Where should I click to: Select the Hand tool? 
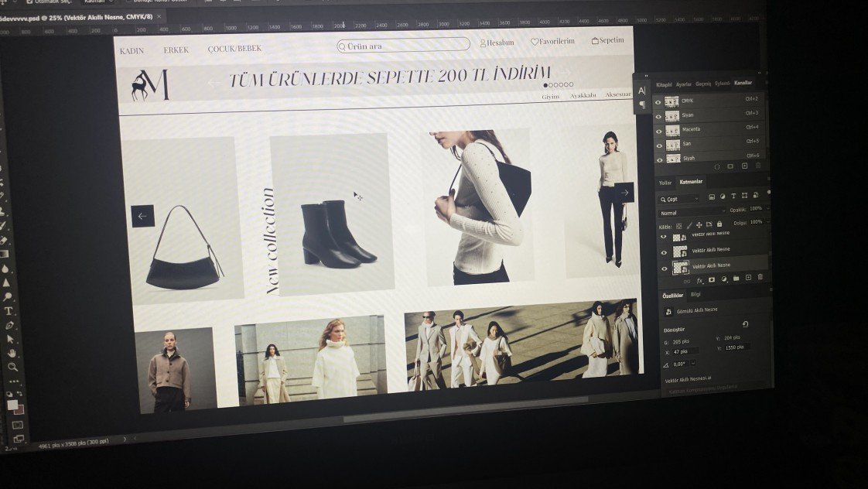pyautogui.click(x=11, y=353)
